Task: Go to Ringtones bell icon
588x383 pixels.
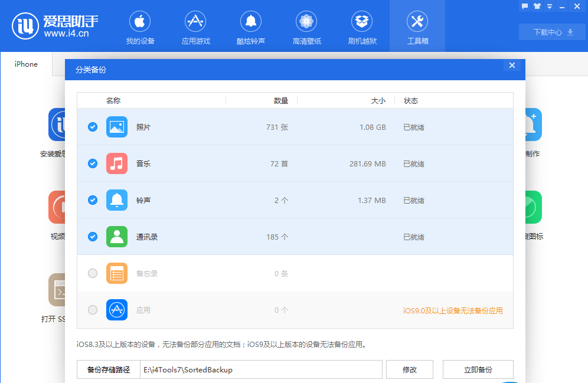Action: pyautogui.click(x=251, y=22)
